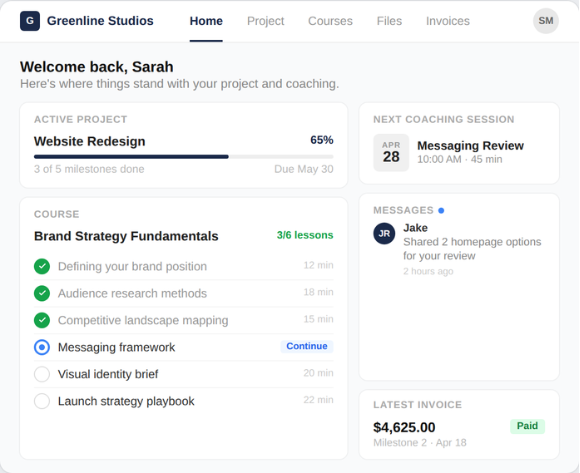
Task: Click the Website Redesign progress bar
Action: (x=183, y=157)
